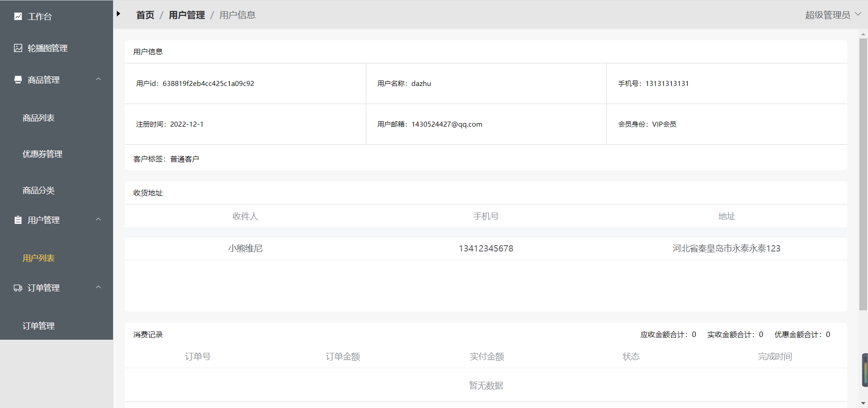Click the 轮播图管理 image icon
This screenshot has height=408, width=868.
pos(18,48)
